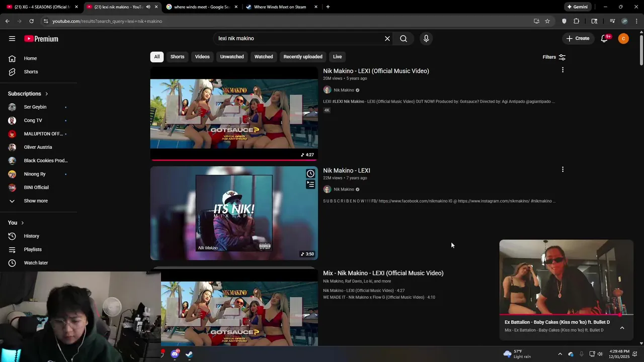Click the miniplayer video of Baby Cakes
The height and width of the screenshot is (362, 644).
pyautogui.click(x=566, y=277)
